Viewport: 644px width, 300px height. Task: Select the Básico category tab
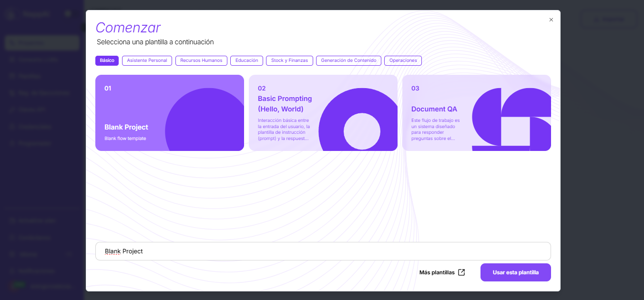click(x=107, y=60)
